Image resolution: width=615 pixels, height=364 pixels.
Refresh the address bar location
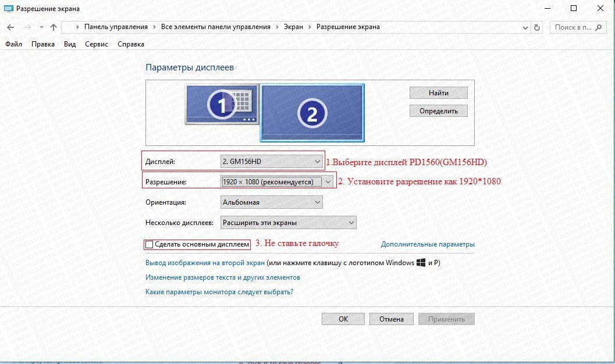(537, 27)
